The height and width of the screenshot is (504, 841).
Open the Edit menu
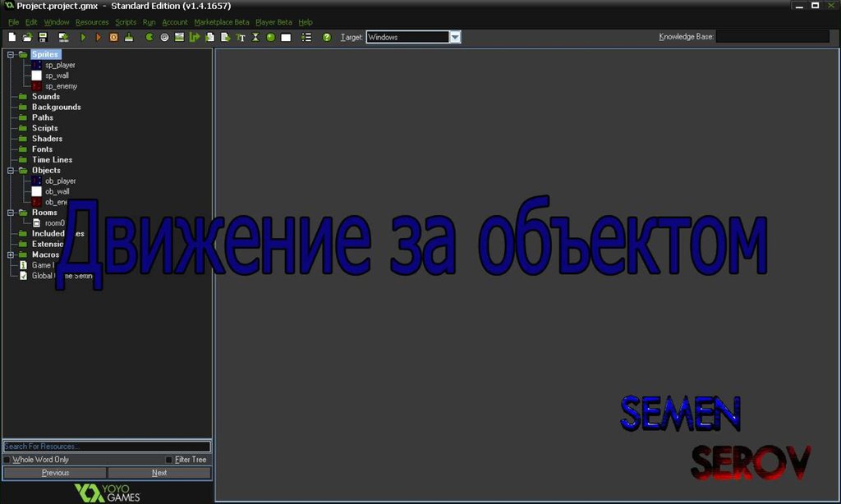pyautogui.click(x=31, y=22)
